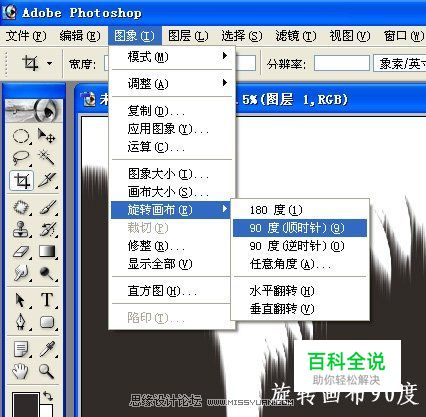
Task: Select the Lasso tool
Action: 21,158
